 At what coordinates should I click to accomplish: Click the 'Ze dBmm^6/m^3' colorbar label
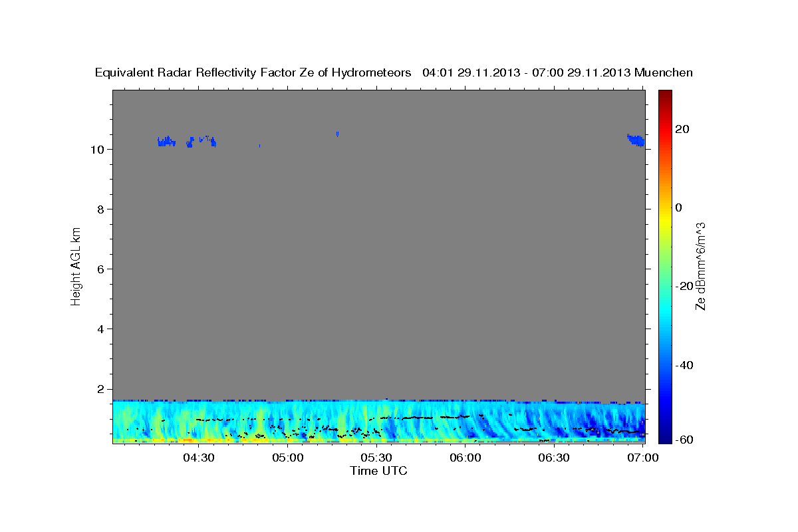tap(700, 266)
